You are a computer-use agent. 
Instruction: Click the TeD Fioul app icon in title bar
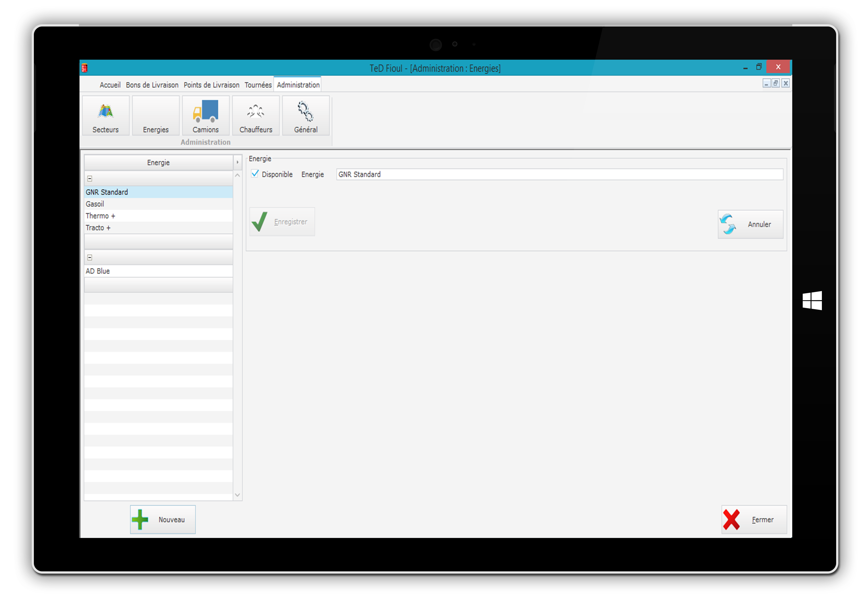click(85, 68)
